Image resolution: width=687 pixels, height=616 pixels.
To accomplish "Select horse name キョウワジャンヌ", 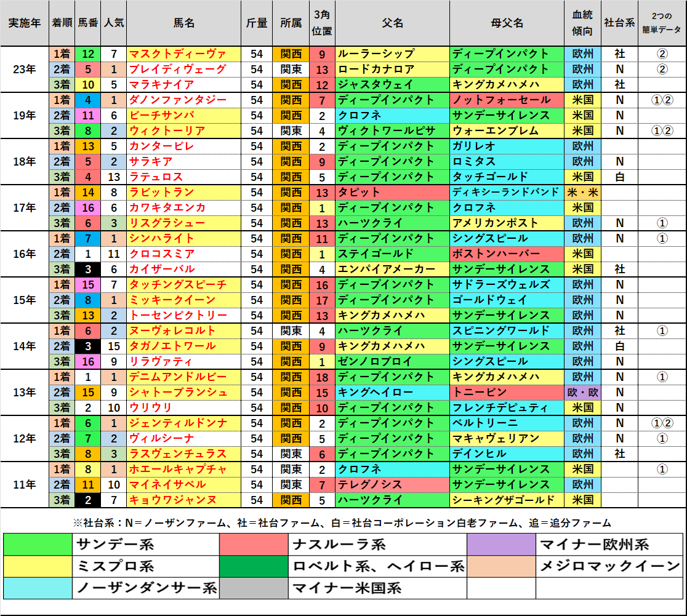I will (183, 500).
